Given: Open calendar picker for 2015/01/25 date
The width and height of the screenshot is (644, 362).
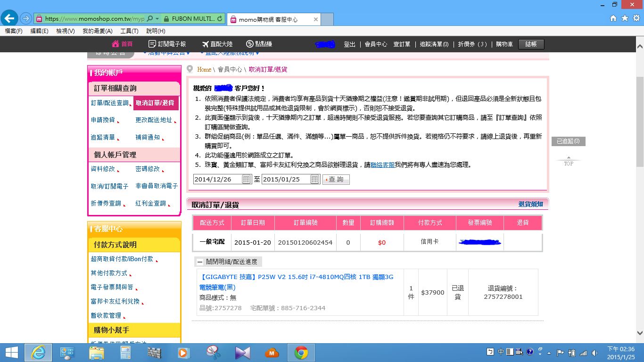Looking at the screenshot, I should point(315,179).
